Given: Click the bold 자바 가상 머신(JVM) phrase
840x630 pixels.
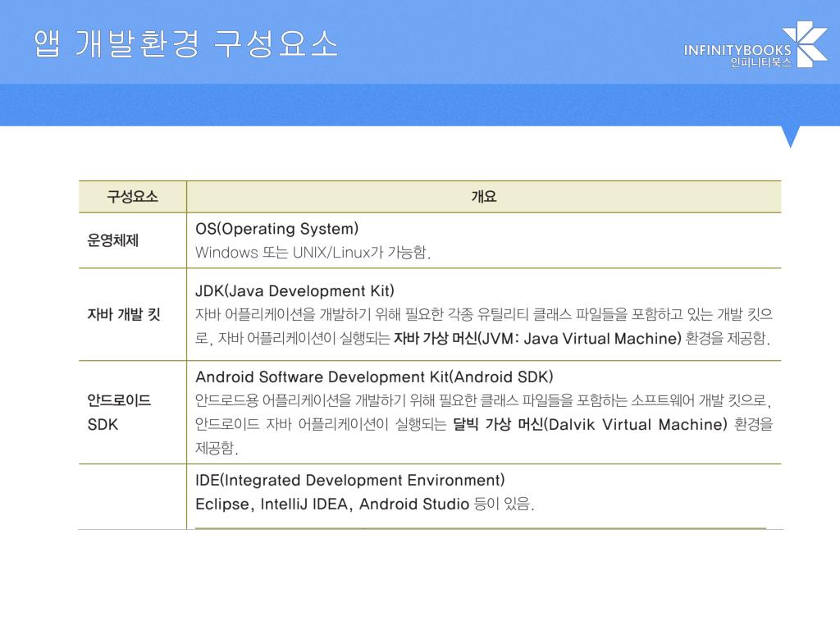Looking at the screenshot, I should click(538, 339).
